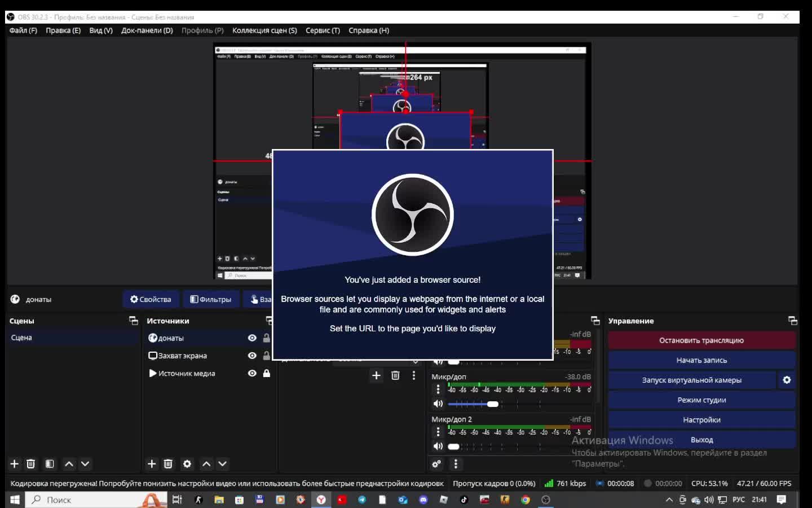
Task: Move selected source down in Источники
Action: tap(223, 464)
